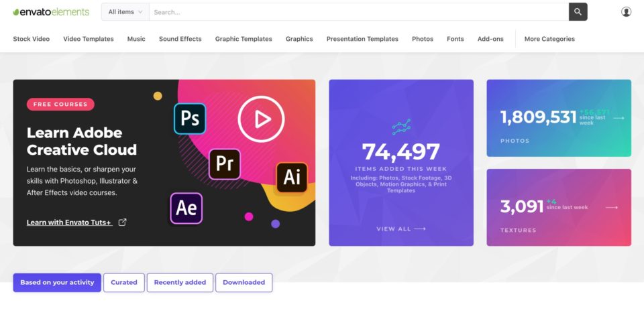The image size is (644, 313).
Task: Click the Envato Elements logo
Action: (x=51, y=12)
